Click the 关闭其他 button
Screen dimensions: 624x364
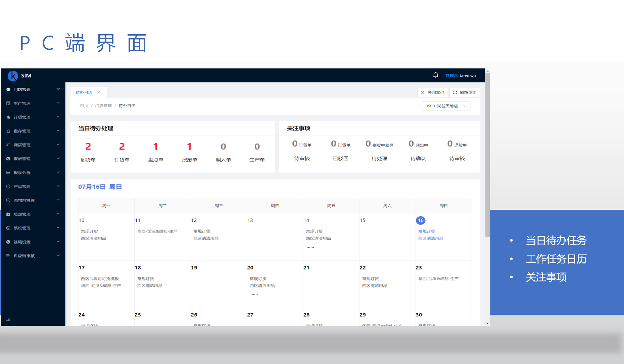coord(433,93)
